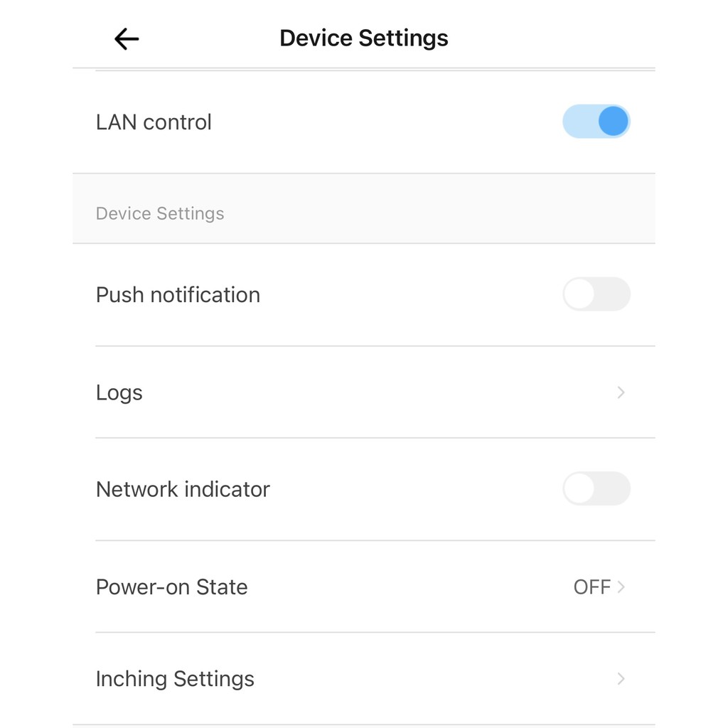Open the Power-on State OFF value selector
The height and width of the screenshot is (728, 728).
point(591,587)
